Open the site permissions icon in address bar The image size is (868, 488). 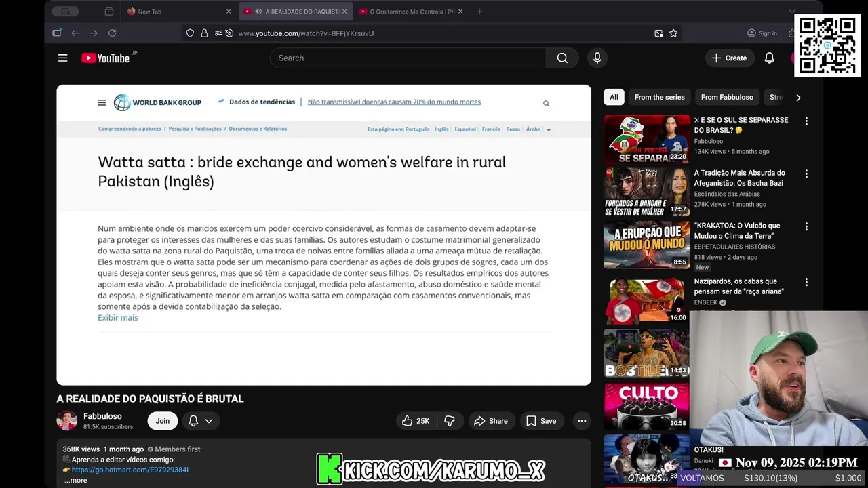[218, 33]
